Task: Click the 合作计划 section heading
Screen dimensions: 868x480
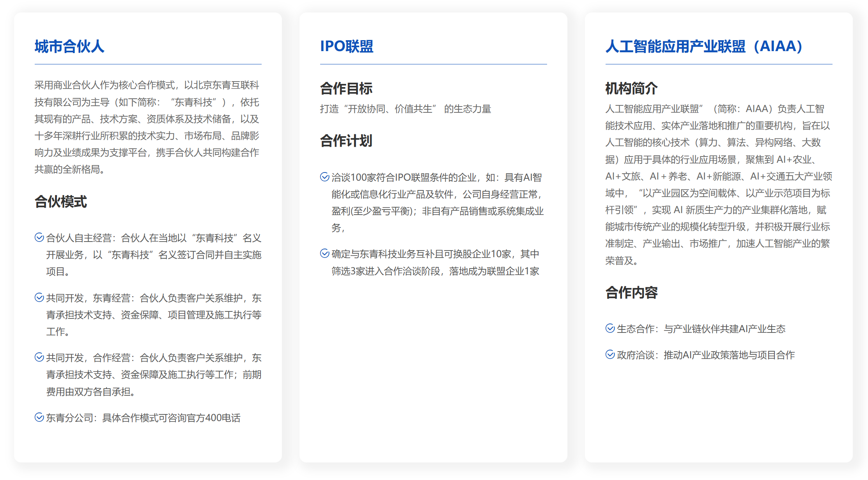Action: [x=346, y=141]
